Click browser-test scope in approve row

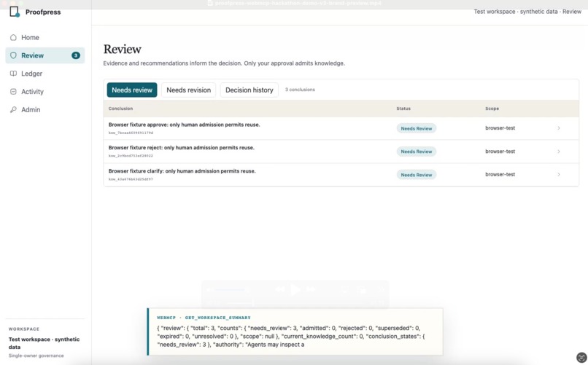(500, 128)
